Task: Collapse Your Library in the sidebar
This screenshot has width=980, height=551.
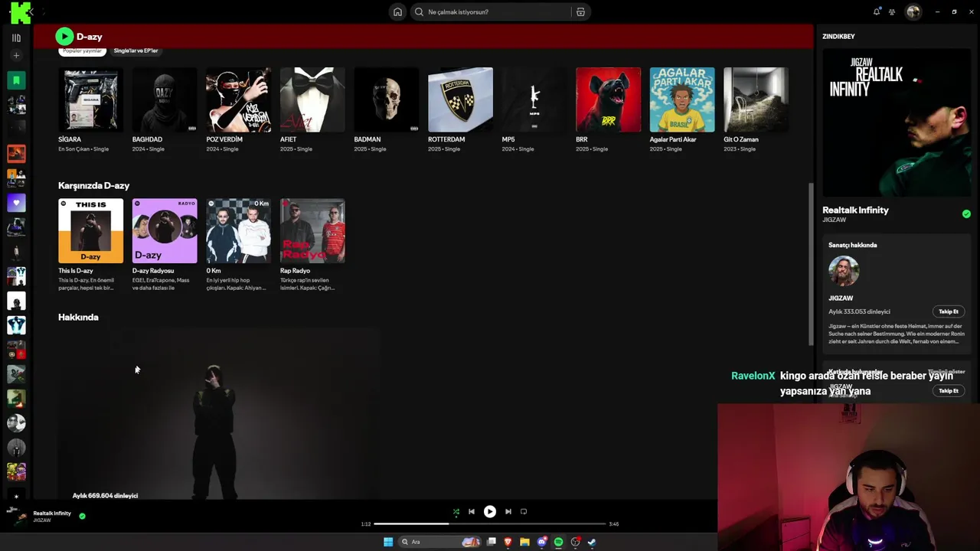Action: click(x=16, y=37)
